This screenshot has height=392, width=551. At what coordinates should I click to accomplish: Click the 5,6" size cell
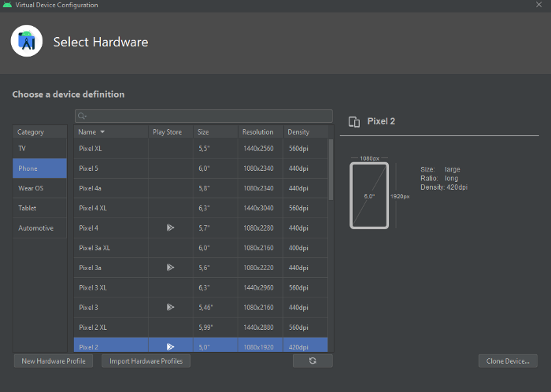pos(216,268)
